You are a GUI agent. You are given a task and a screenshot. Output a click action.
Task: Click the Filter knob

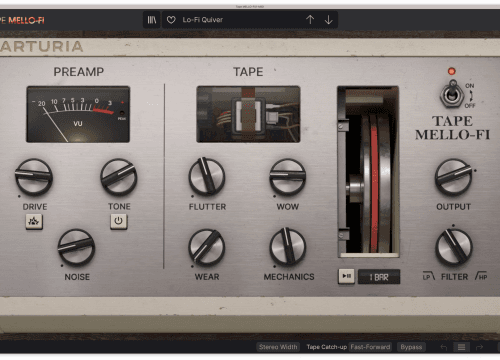coord(454,247)
